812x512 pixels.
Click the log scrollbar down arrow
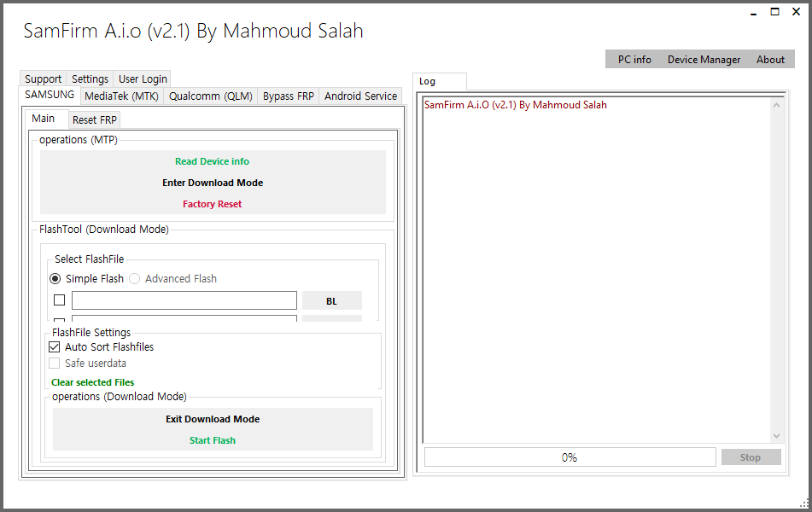[776, 436]
